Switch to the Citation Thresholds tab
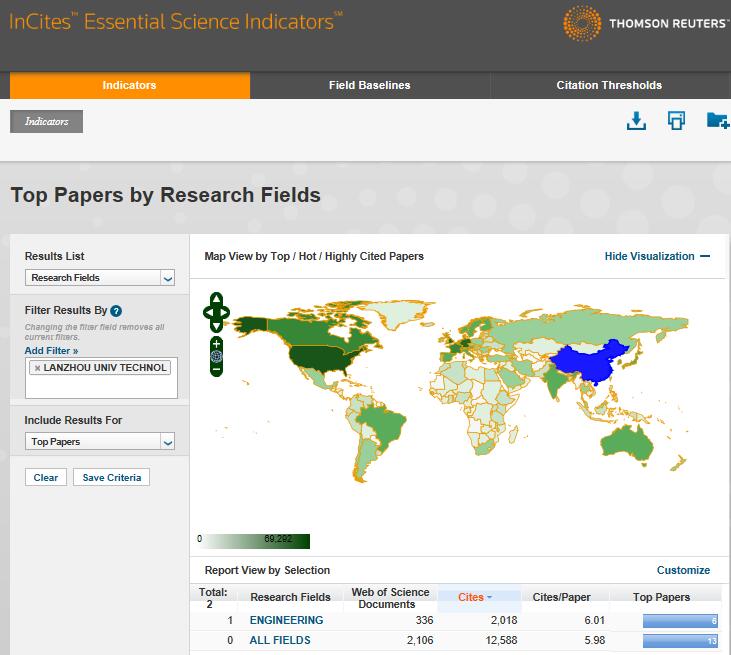Image resolution: width=731 pixels, height=655 pixels. coord(609,85)
